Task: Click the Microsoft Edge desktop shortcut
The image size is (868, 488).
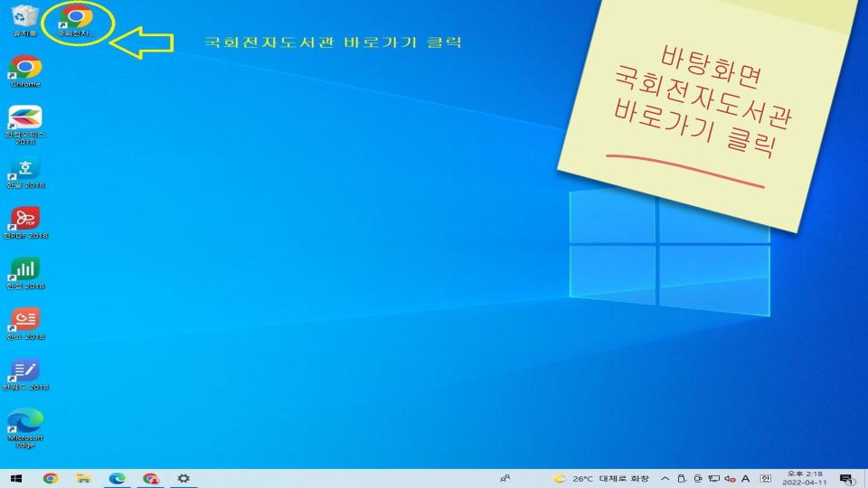Action: coord(25,425)
